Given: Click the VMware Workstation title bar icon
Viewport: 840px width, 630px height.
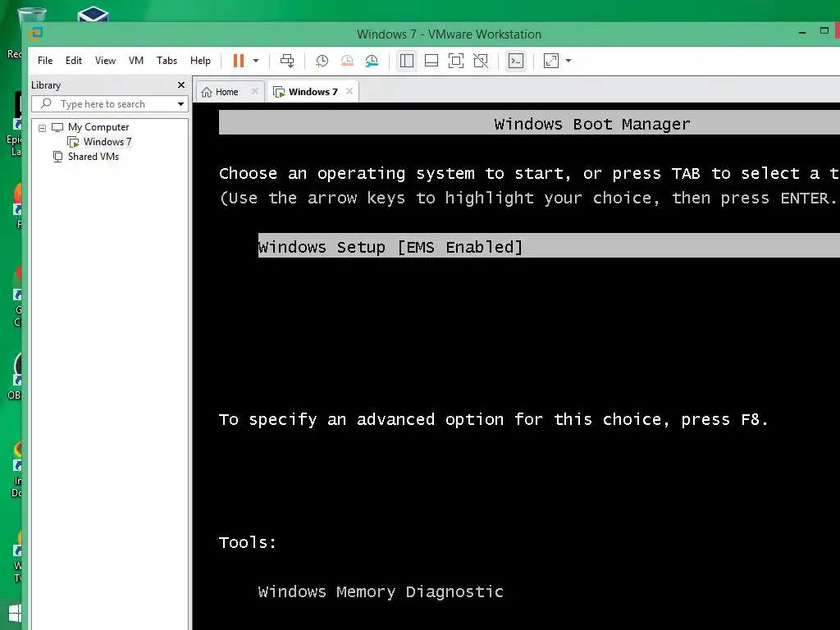Looking at the screenshot, I should [36, 33].
